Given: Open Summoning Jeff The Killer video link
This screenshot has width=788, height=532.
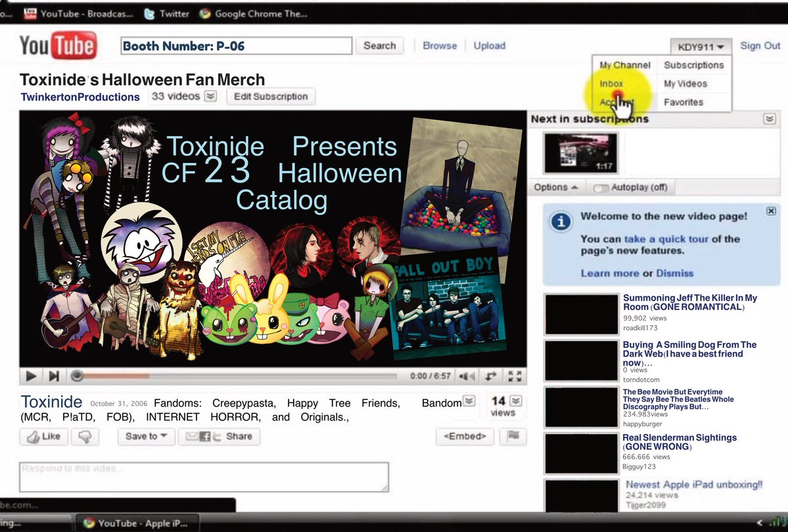Looking at the screenshot, I should point(689,302).
